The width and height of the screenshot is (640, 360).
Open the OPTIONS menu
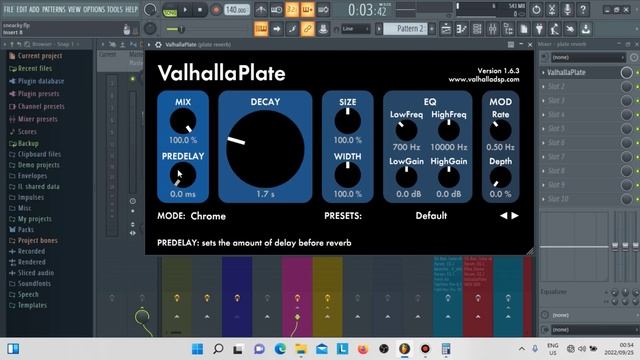click(94, 9)
